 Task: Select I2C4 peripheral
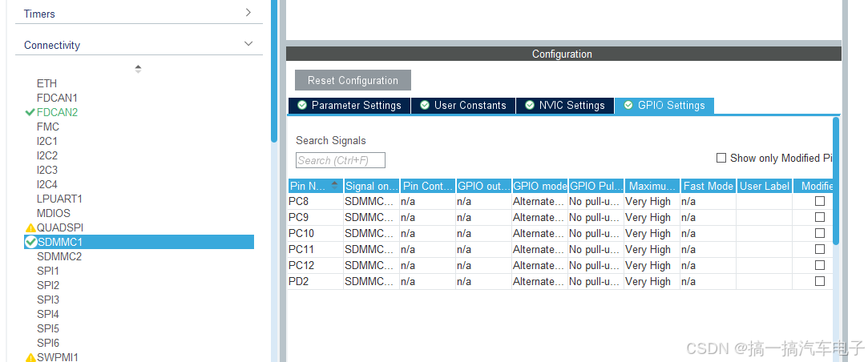[x=47, y=184]
